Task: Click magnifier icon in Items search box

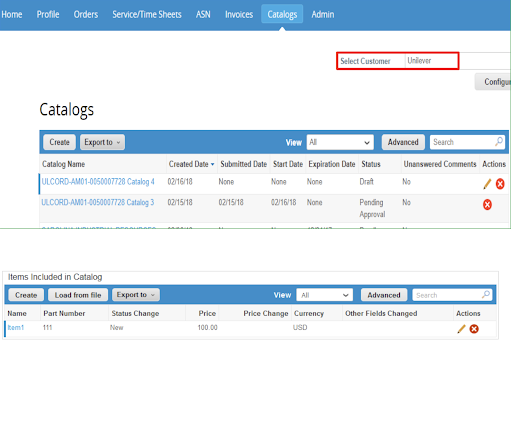Action: coord(486,295)
